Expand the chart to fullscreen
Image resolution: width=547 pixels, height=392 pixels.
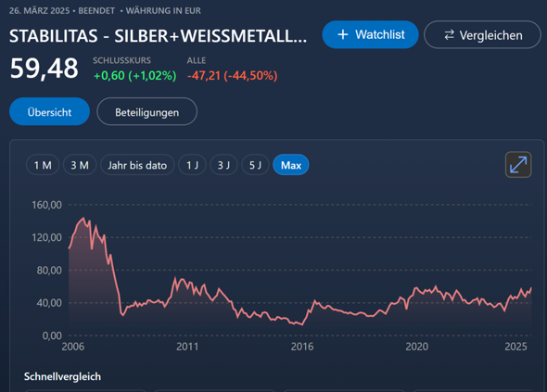coord(518,165)
